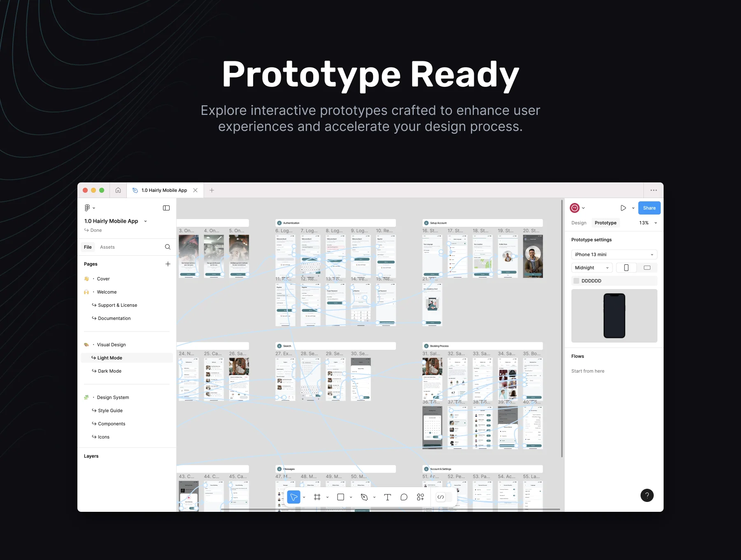Click the iPhone device preview thumbnail

coord(614,316)
